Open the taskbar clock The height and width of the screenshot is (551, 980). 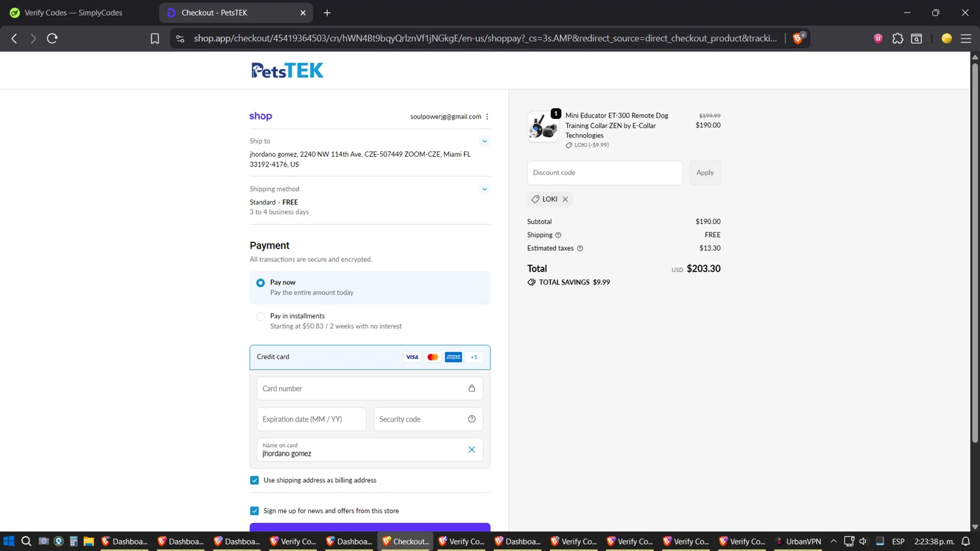click(x=934, y=541)
